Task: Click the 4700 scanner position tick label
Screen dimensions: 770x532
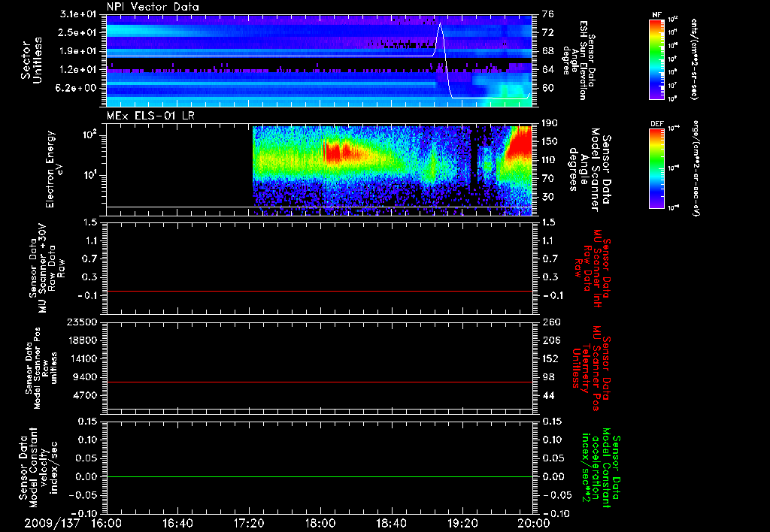Action: click(x=85, y=395)
